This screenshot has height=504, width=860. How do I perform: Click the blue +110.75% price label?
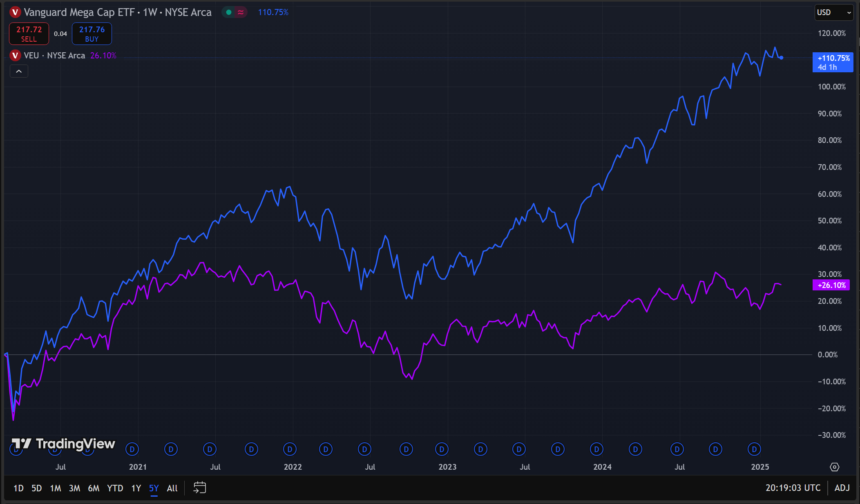(833, 62)
